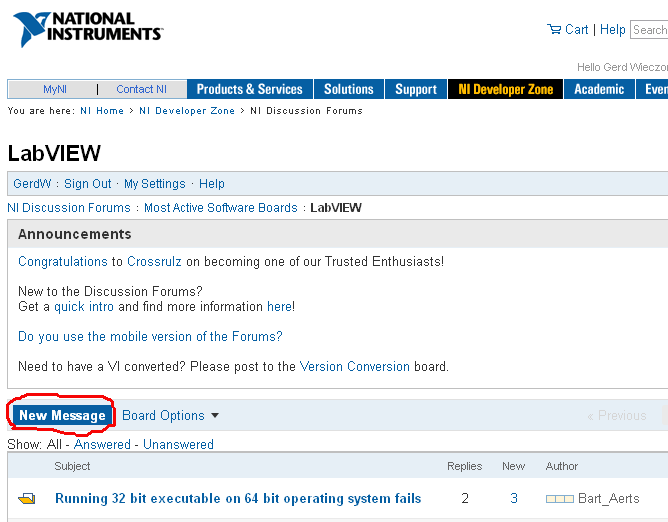
Task: Open the folder icon beside the Running 32 bit thread
Action: pos(26,498)
